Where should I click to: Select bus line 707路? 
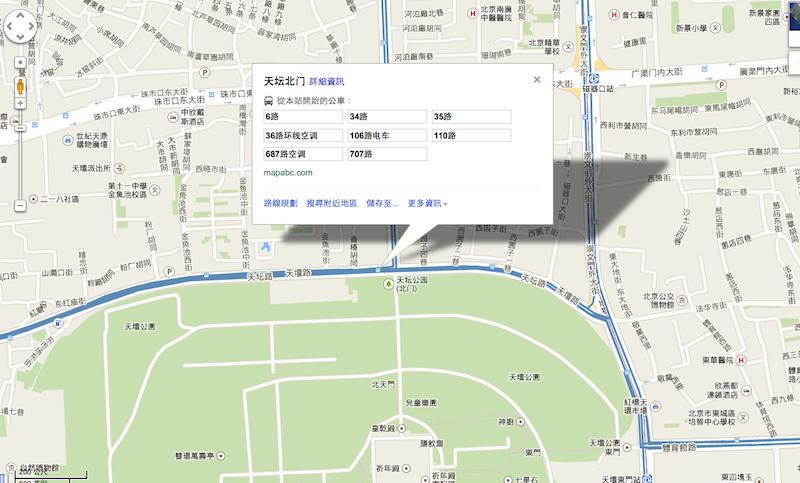[x=387, y=154]
